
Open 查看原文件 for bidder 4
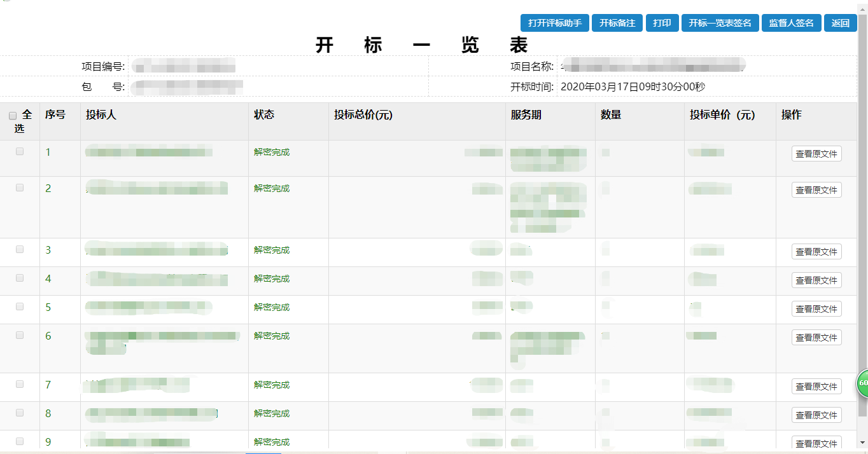pyautogui.click(x=816, y=280)
